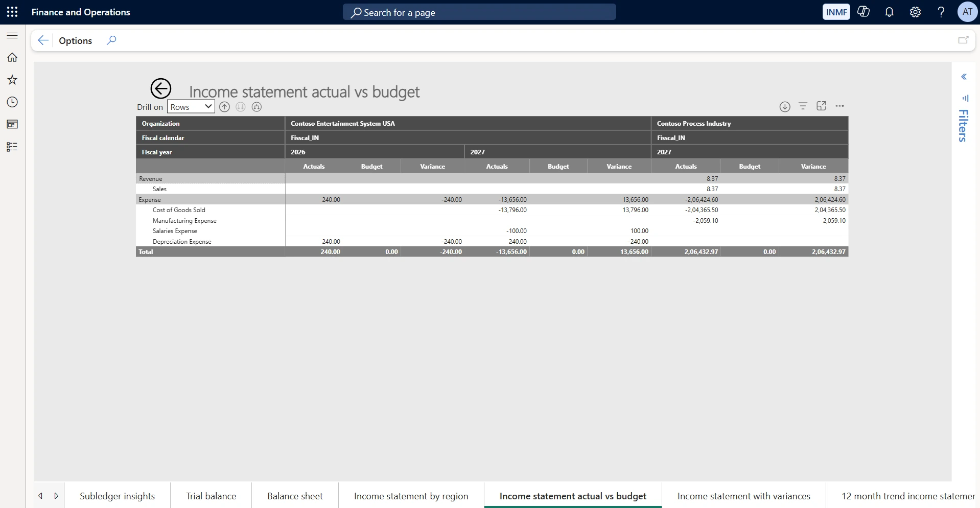Switch to Balance sheet tab

coord(295,496)
